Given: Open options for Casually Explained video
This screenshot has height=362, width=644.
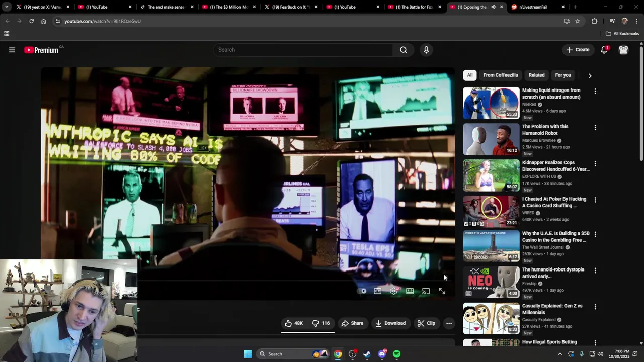Looking at the screenshot, I should (595, 307).
